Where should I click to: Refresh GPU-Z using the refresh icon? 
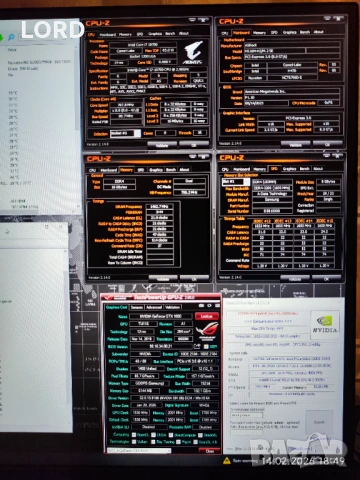(x=209, y=306)
